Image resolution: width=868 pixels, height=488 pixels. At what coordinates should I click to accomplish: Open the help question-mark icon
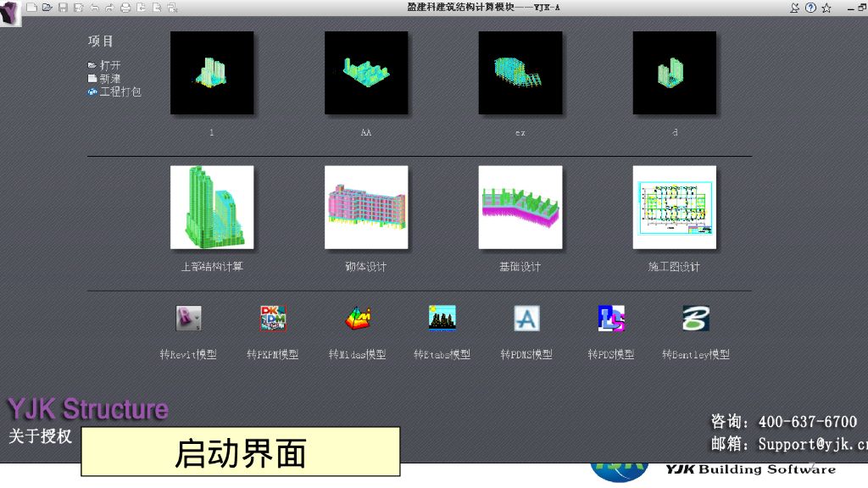(x=811, y=6)
